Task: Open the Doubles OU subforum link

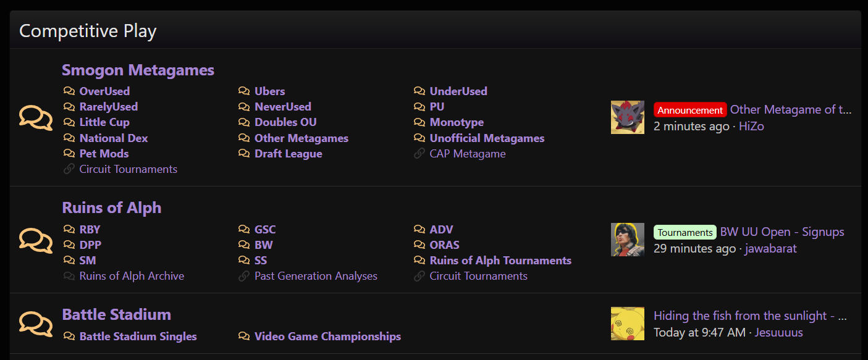Action: (285, 122)
